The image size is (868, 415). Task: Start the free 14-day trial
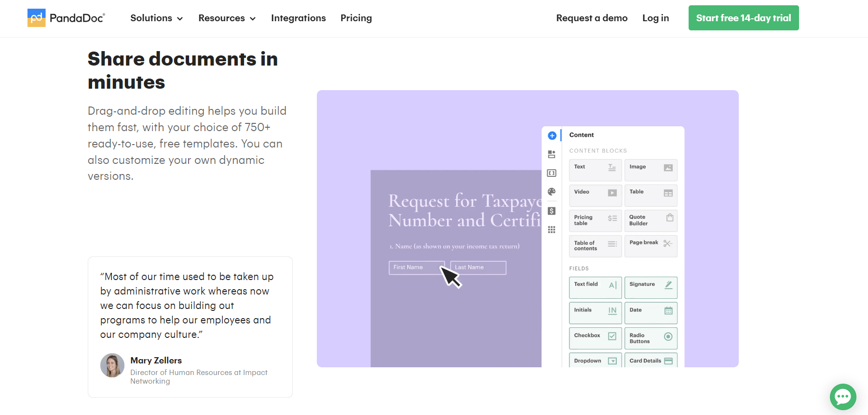[x=743, y=18]
